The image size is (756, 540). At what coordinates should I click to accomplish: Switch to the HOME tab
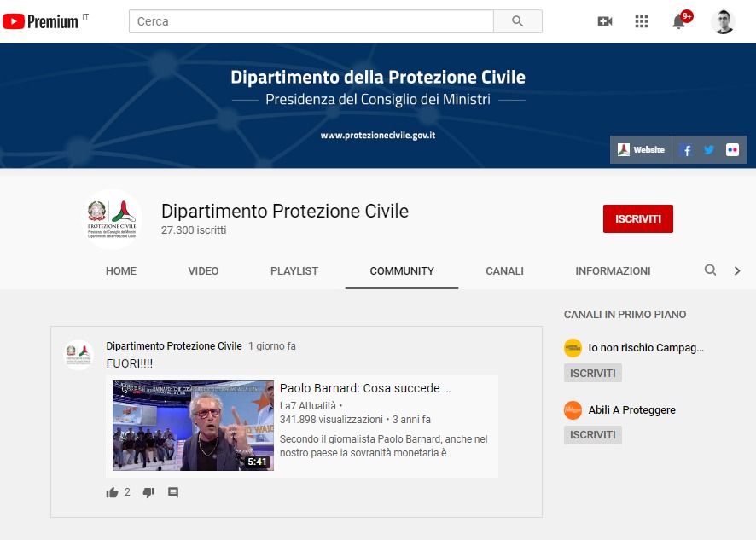(121, 271)
